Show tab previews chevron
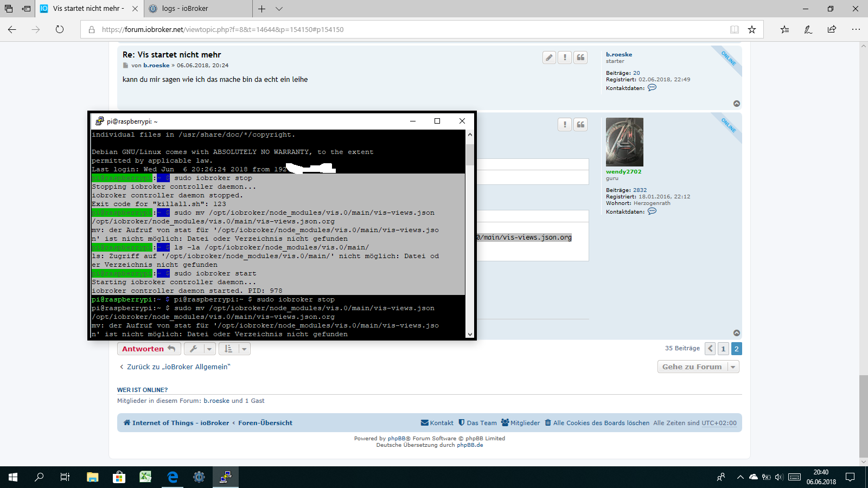Viewport: 868px width, 488px height. point(279,9)
